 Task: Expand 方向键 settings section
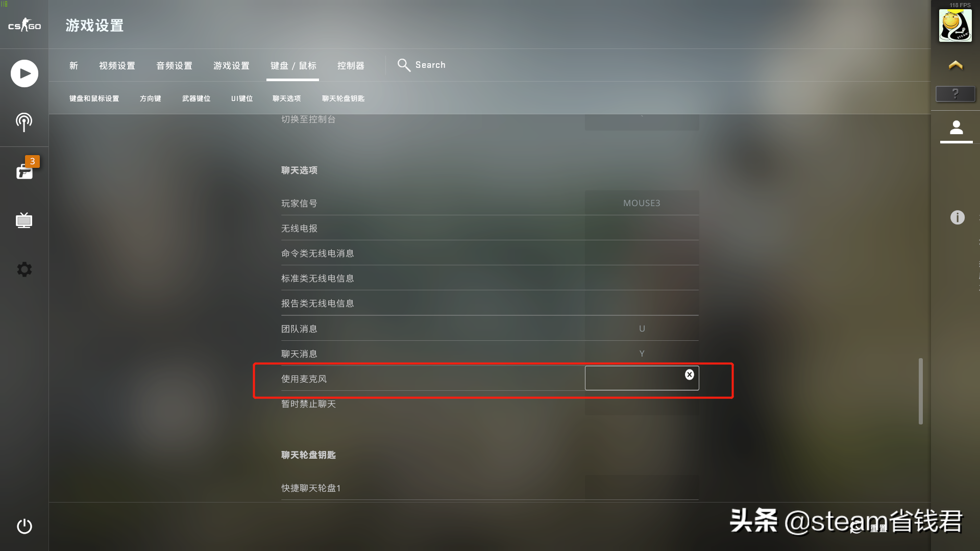[149, 98]
